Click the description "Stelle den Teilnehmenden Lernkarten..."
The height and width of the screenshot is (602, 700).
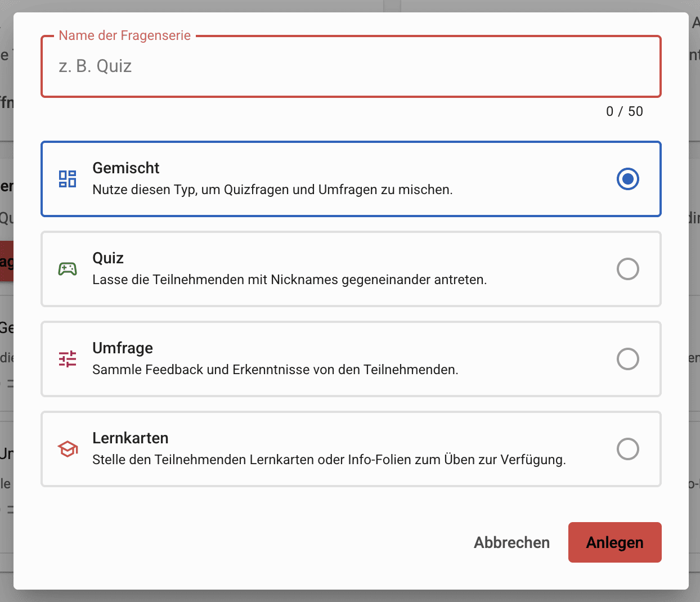329,460
